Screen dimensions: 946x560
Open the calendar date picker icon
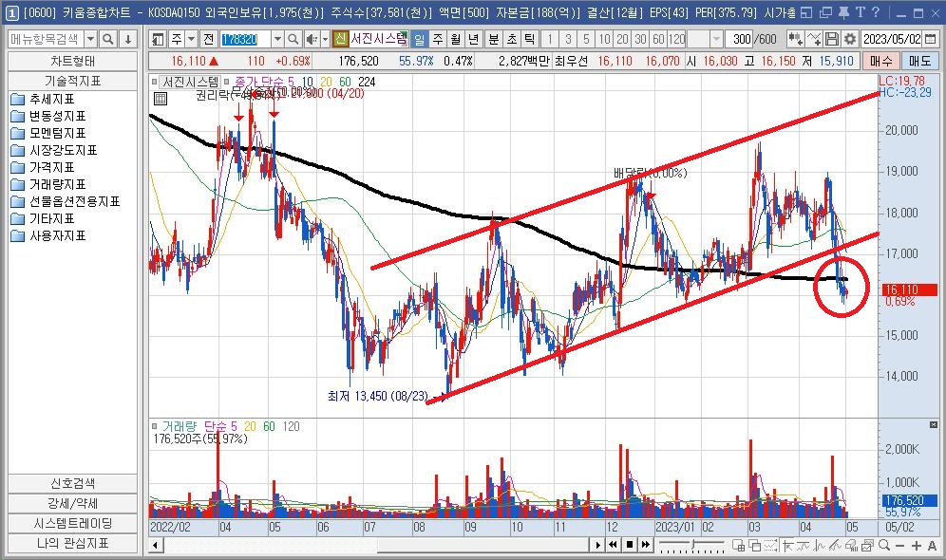point(930,40)
